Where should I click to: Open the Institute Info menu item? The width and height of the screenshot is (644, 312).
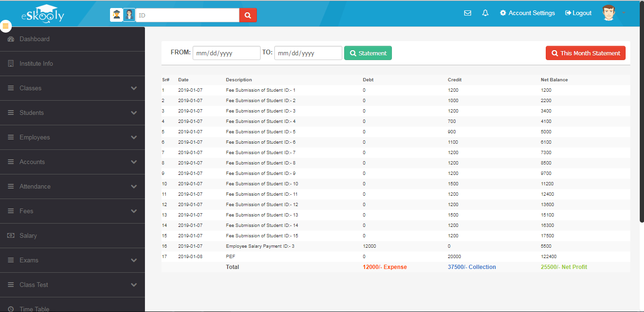[x=72, y=64]
